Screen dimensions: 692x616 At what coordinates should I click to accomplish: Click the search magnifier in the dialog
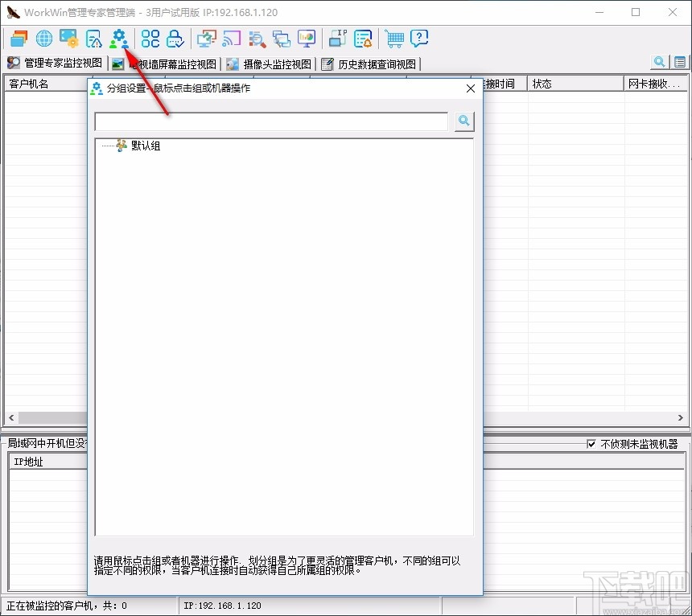pyautogui.click(x=463, y=121)
